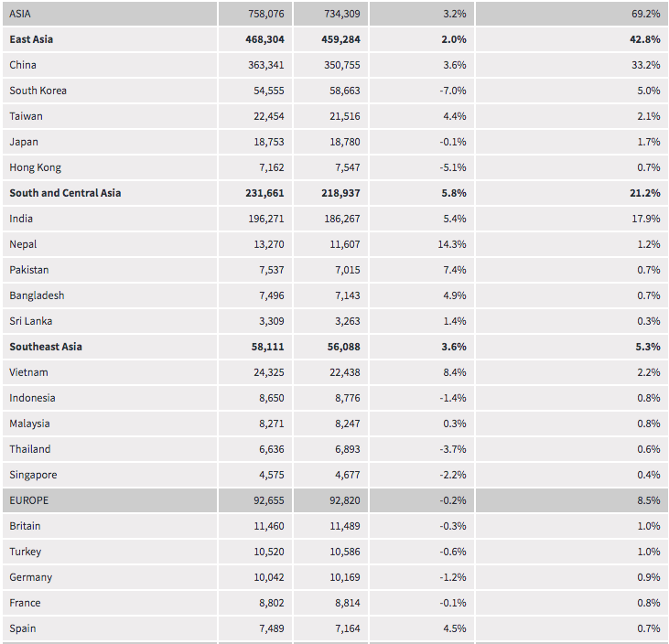Select the South Korea country cell
The width and height of the screenshot is (669, 644).
38,91
